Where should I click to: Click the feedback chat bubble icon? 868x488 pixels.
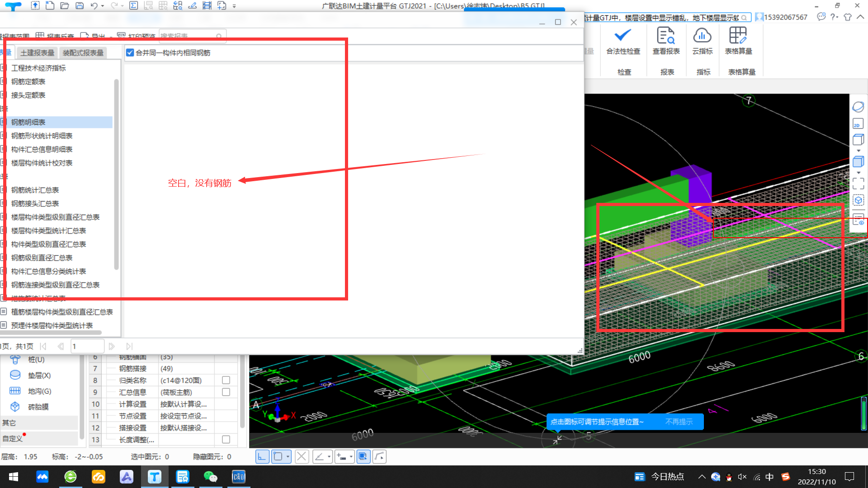tap(821, 17)
